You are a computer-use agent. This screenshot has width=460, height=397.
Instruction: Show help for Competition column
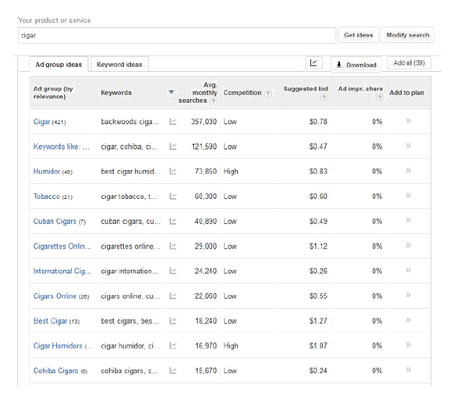(267, 94)
